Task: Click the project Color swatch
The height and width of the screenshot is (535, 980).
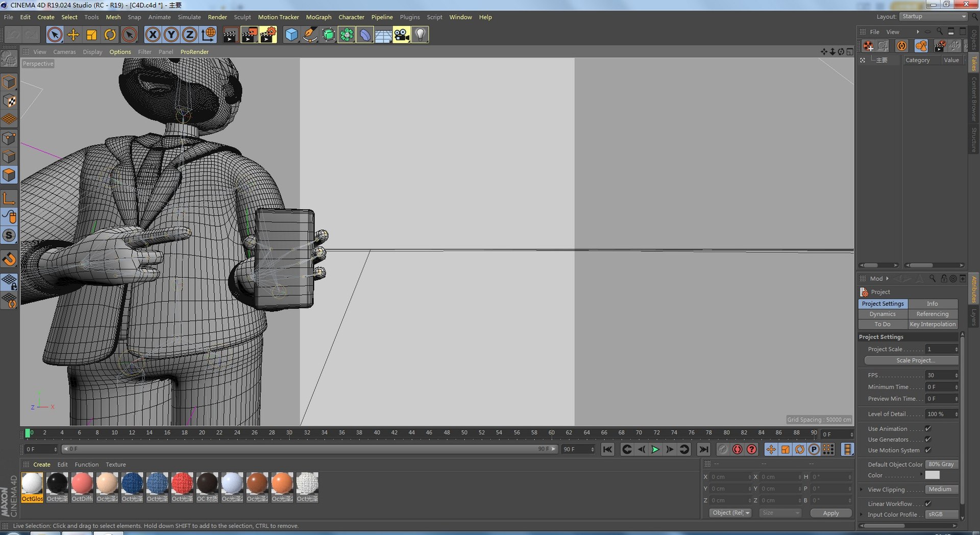Action: 932,475
